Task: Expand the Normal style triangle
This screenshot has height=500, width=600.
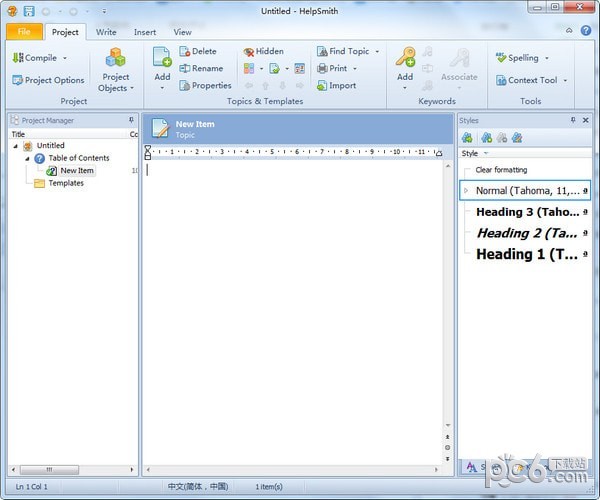Action: pyautogui.click(x=466, y=191)
